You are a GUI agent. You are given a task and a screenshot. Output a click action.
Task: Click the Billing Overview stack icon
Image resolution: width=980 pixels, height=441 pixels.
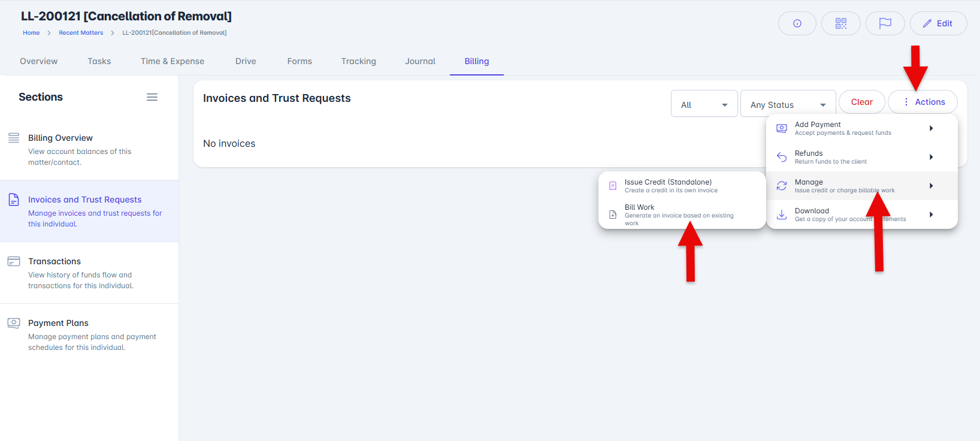point(14,138)
